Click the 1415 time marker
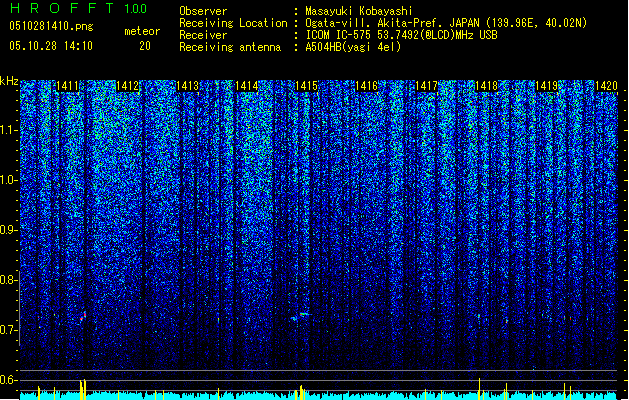629x400 pixels. click(x=306, y=86)
